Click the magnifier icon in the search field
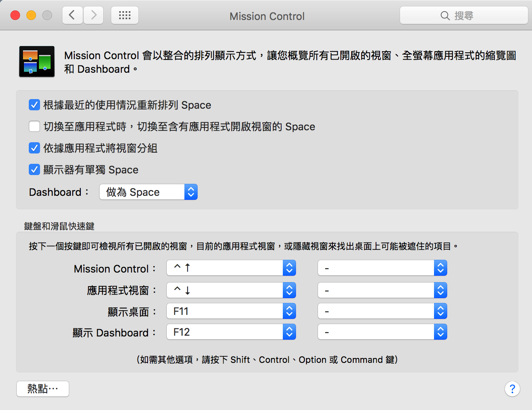 point(445,16)
